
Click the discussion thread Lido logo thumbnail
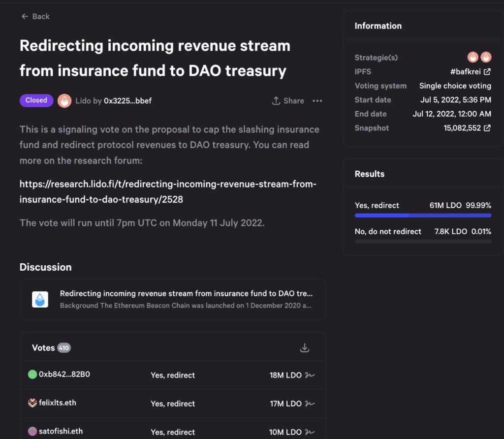point(40,300)
